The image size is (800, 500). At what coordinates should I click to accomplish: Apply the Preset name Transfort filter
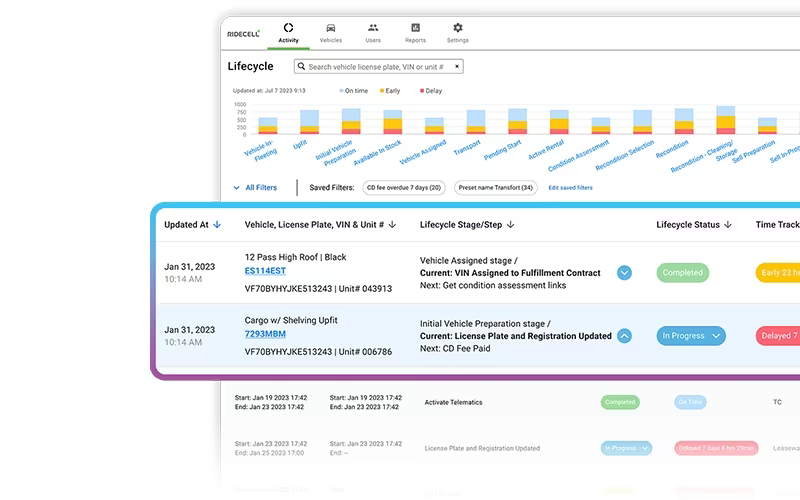(495, 188)
